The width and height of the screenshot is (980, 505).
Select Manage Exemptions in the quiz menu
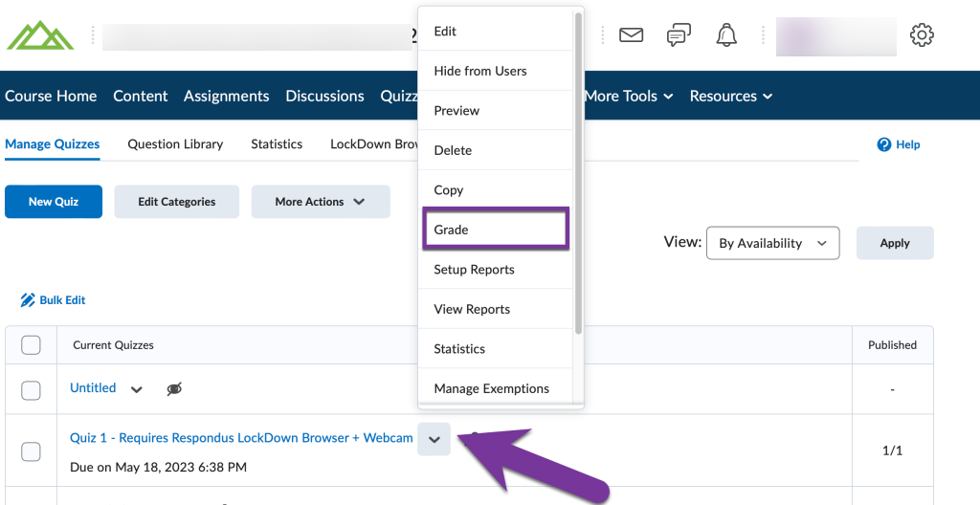tap(495, 388)
